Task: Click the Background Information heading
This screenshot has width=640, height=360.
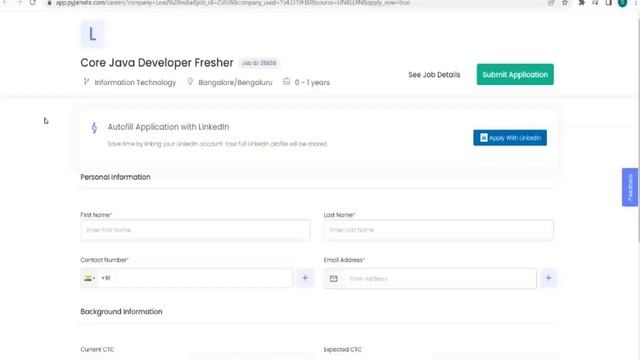Action: point(121,311)
